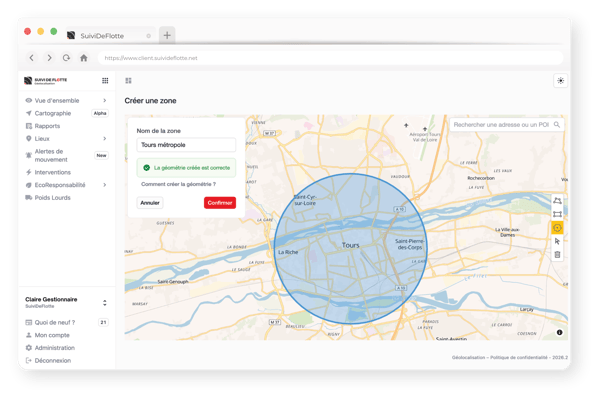Screen dimensions: 600x399
Task: Open Poids Lourds menu item
Action: (x=52, y=197)
